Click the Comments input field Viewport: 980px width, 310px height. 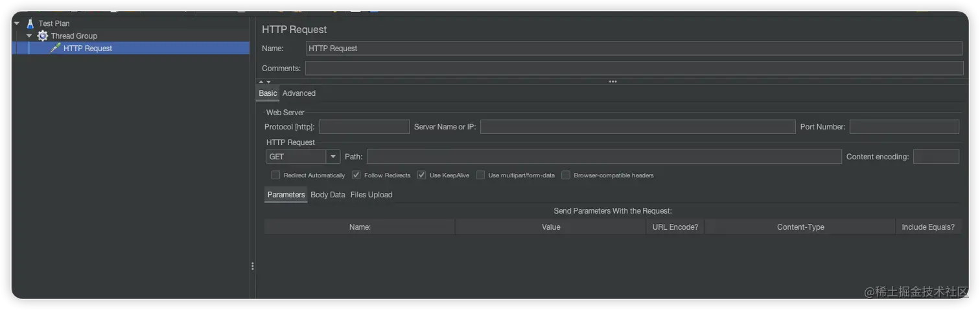634,68
